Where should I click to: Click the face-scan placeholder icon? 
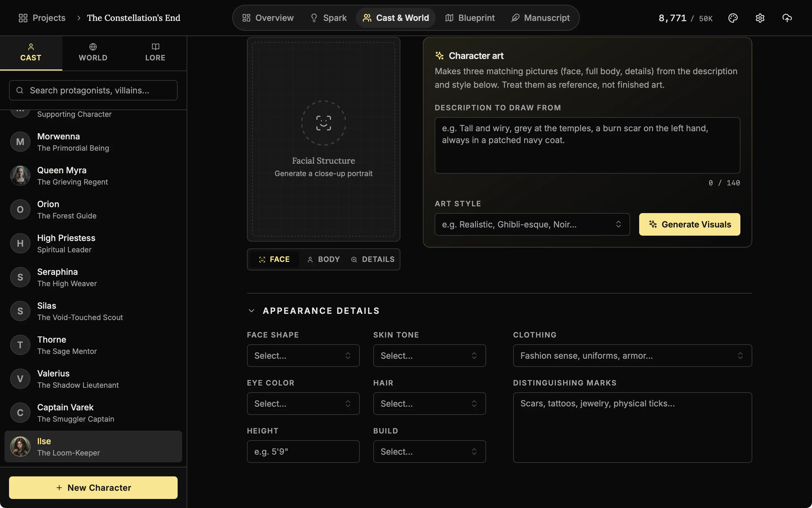(323, 123)
